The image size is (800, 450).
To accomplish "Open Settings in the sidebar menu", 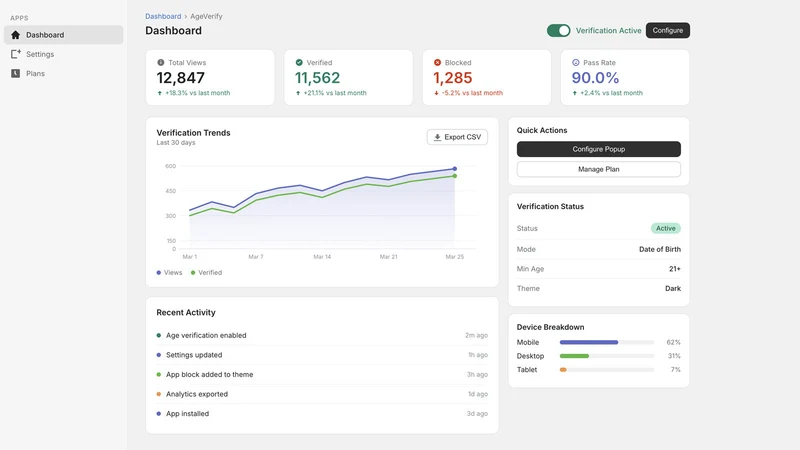I will coord(63,54).
